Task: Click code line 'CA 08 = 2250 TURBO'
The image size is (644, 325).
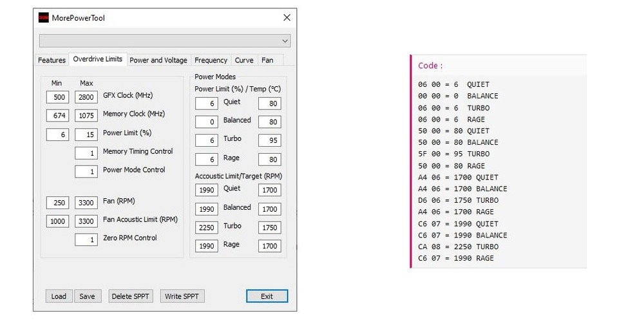Action: [458, 246]
